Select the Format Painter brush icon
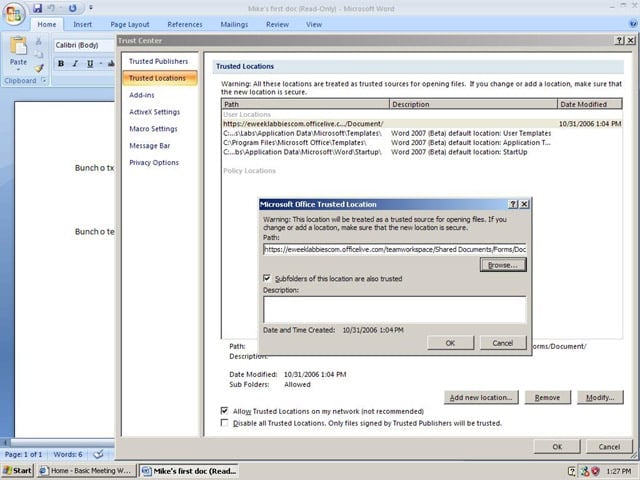The width and height of the screenshot is (640, 480). (39, 68)
